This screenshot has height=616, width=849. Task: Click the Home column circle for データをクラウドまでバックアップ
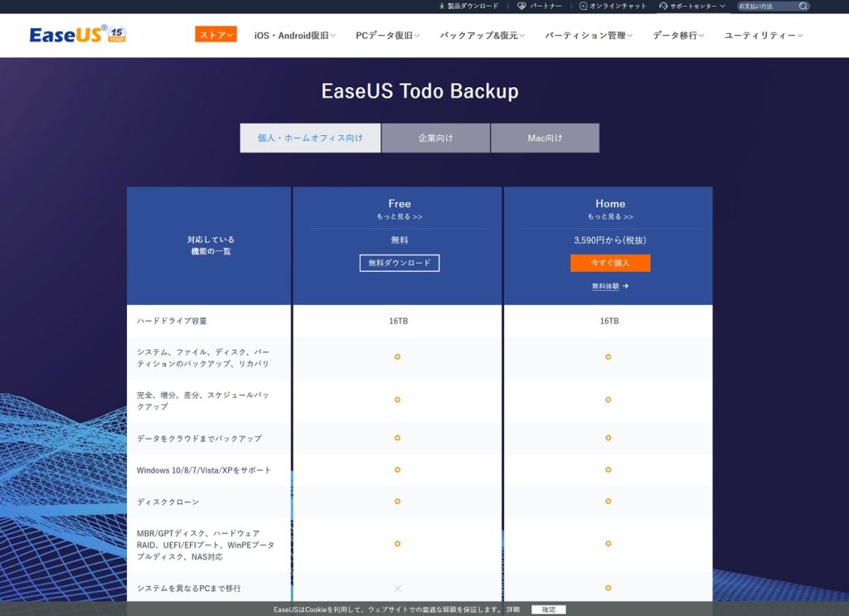(x=608, y=438)
